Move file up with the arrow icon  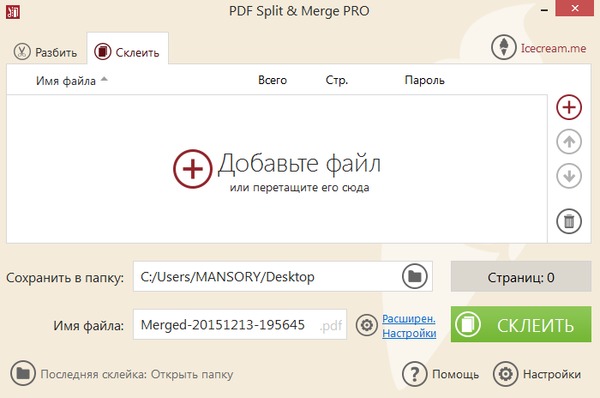(x=569, y=142)
